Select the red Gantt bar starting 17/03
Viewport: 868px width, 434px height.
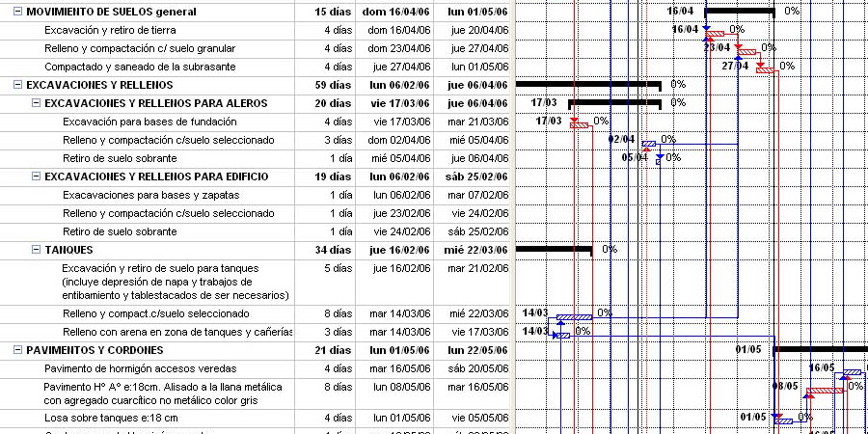pyautogui.click(x=579, y=125)
